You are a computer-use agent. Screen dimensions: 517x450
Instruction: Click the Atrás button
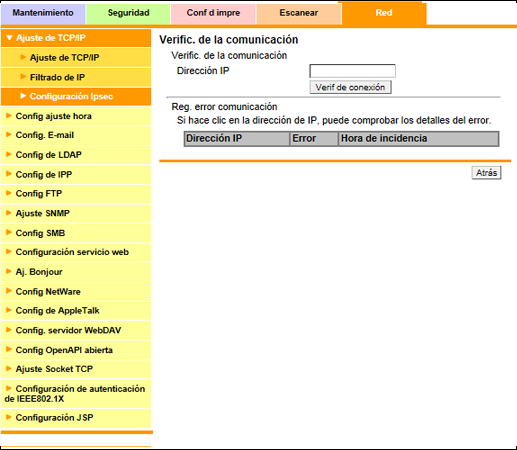click(486, 173)
